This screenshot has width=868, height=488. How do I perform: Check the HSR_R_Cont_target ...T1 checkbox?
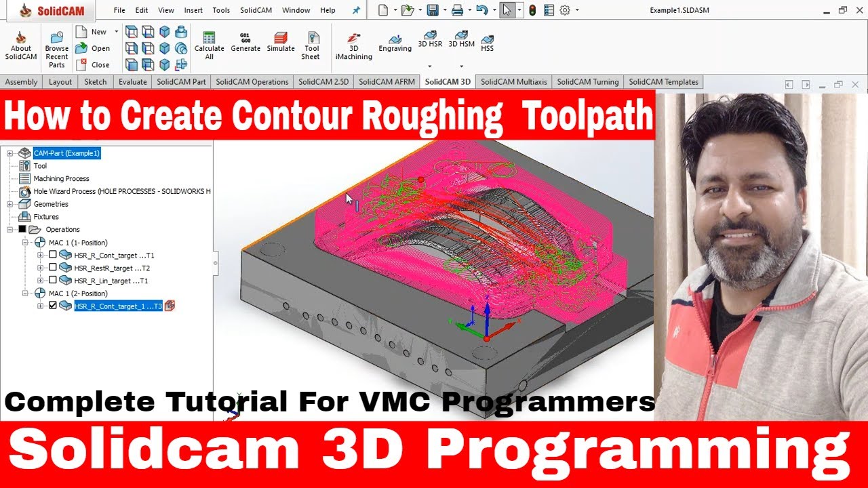point(53,255)
